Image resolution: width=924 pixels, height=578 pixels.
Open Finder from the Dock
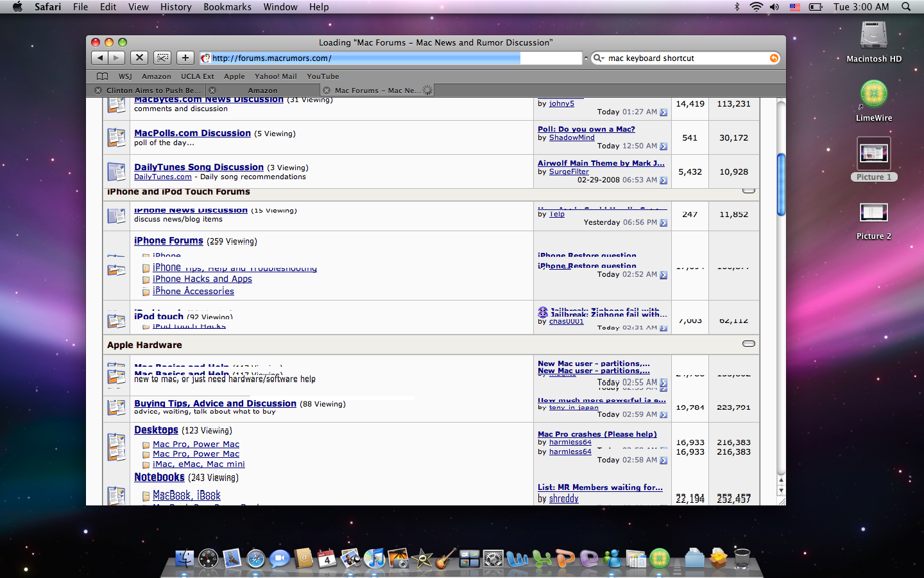point(185,558)
